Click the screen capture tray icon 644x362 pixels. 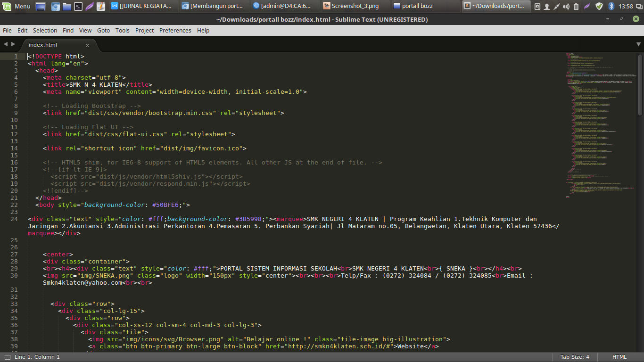point(538,6)
